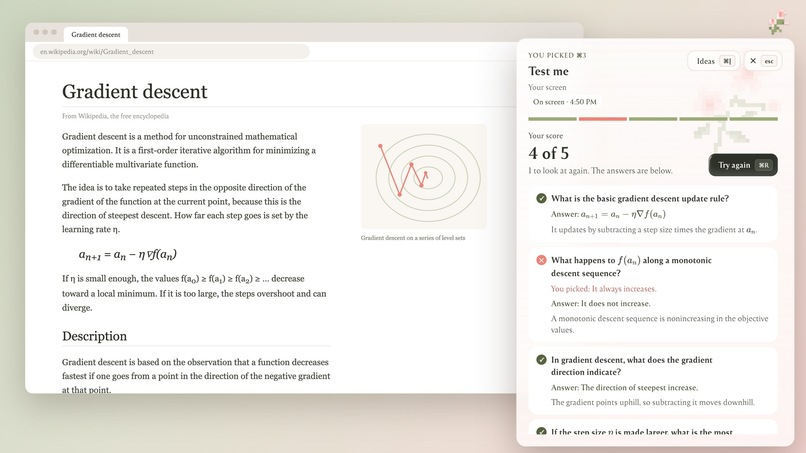The width and height of the screenshot is (806, 453).
Task: Click the pixel flower icon at top right
Action: (778, 23)
